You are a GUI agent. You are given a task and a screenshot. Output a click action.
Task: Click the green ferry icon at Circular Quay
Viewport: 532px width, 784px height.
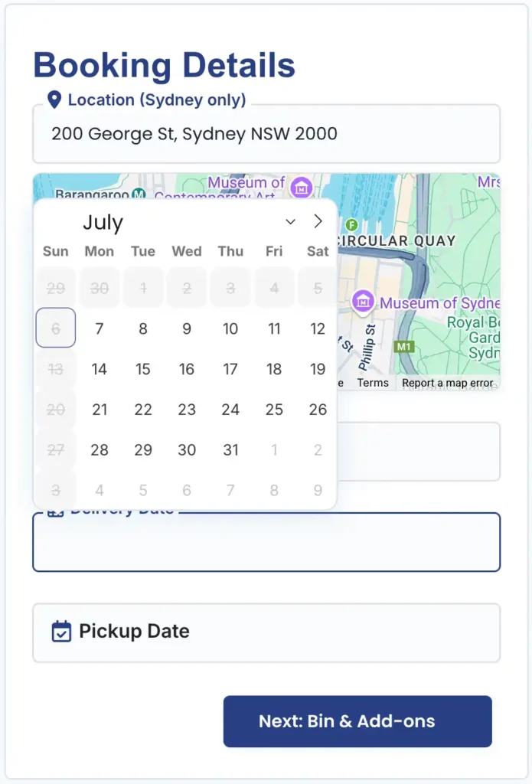351,225
